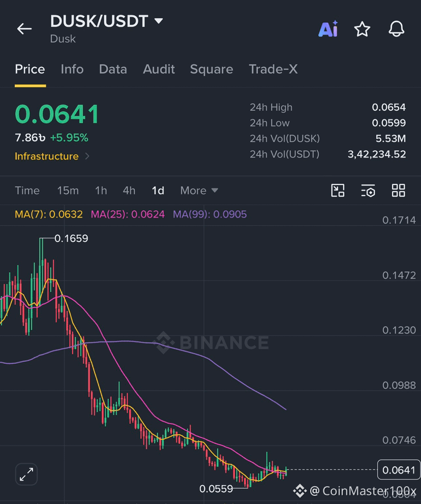Image resolution: width=421 pixels, height=504 pixels.
Task: Select the Price tab
Action: [30, 69]
